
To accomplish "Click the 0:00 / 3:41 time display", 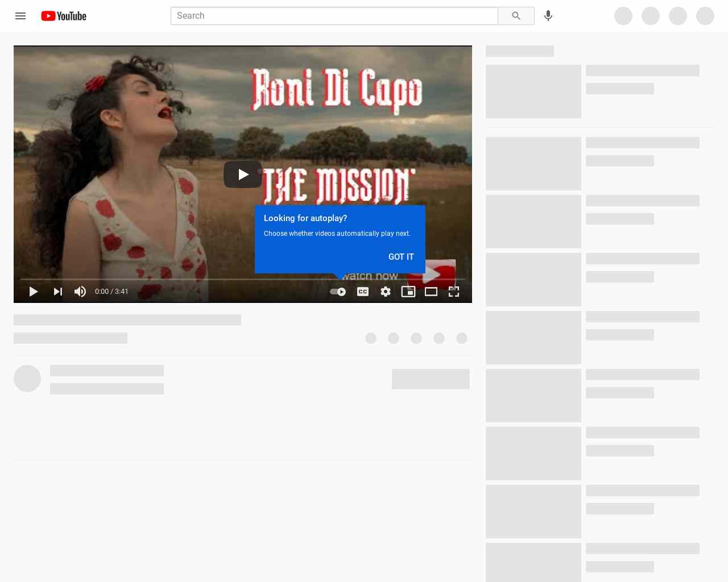I will (x=111, y=292).
